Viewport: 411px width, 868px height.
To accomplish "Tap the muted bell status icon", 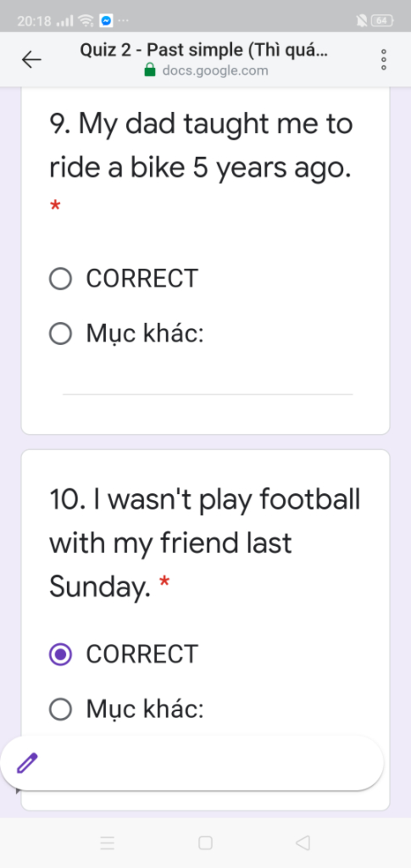I will [x=361, y=20].
